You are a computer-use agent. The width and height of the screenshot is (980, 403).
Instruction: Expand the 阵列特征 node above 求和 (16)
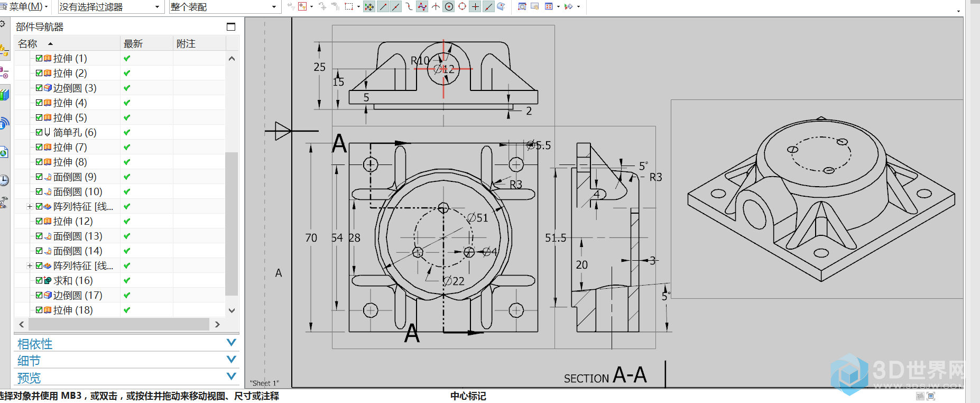(x=30, y=265)
